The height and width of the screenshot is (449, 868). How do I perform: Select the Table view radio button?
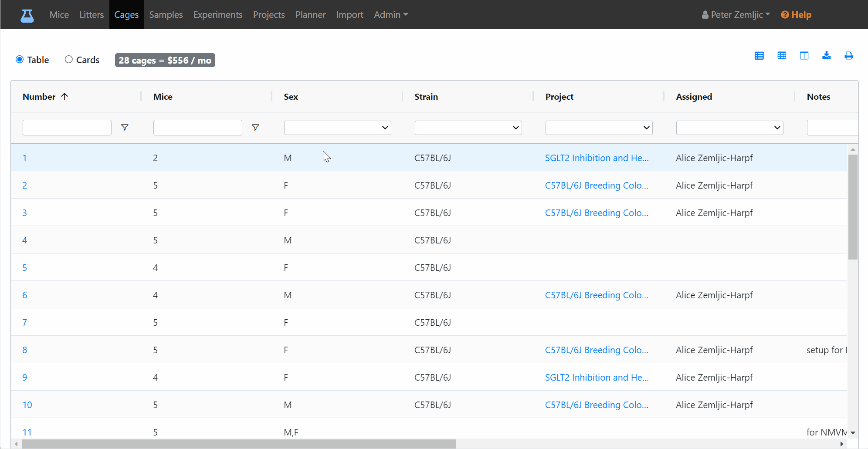click(20, 59)
